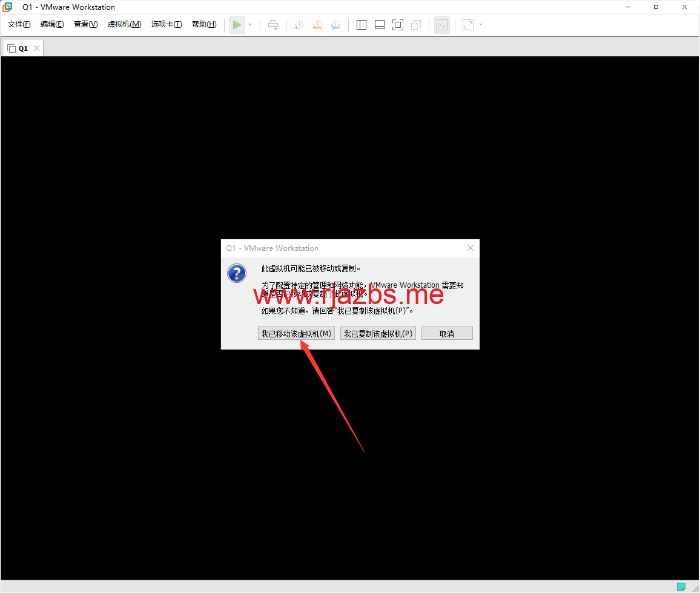Switch to Unity mode
This screenshot has height=593, width=700.
[x=416, y=25]
